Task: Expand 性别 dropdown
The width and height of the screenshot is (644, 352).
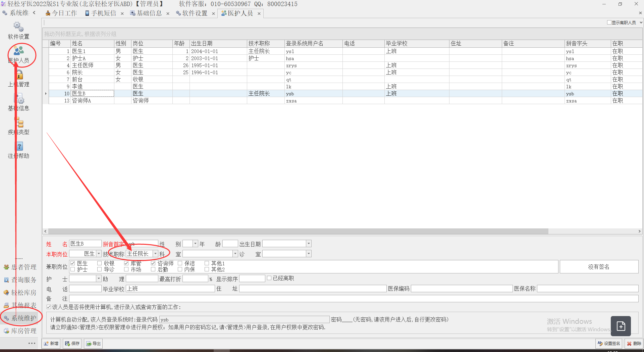Action: pyautogui.click(x=196, y=244)
